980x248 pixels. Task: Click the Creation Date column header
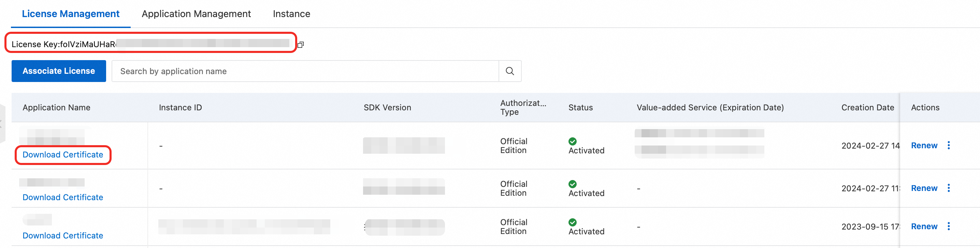(x=868, y=107)
